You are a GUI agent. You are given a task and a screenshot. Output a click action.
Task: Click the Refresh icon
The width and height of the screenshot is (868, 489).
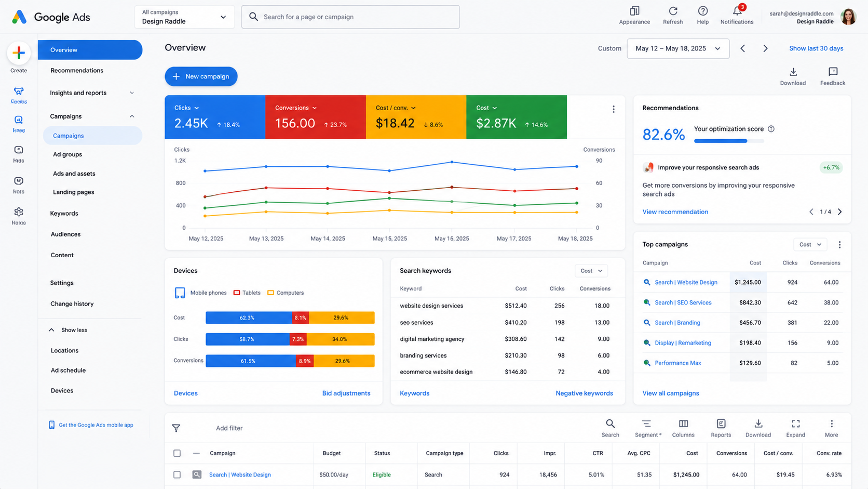point(673,11)
